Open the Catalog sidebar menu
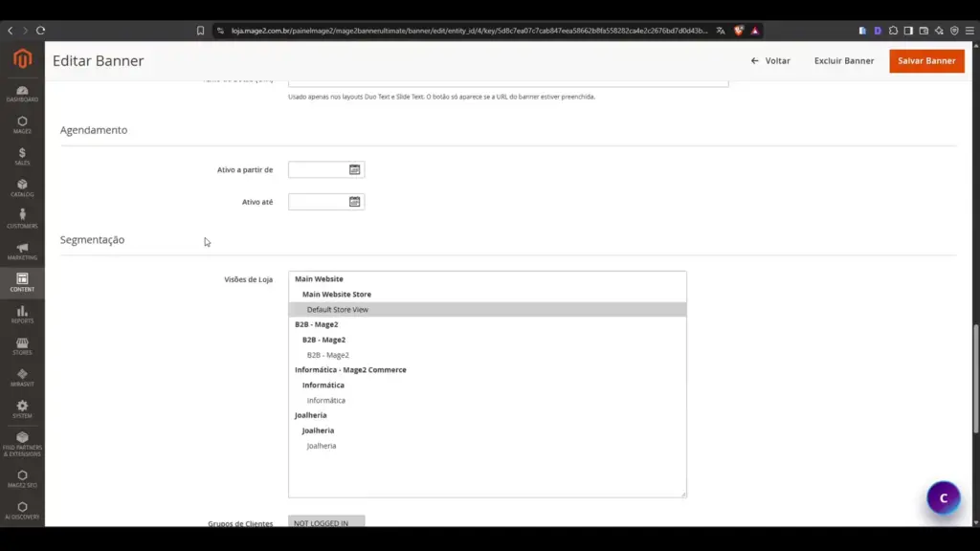This screenshot has height=551, width=980. (x=23, y=188)
